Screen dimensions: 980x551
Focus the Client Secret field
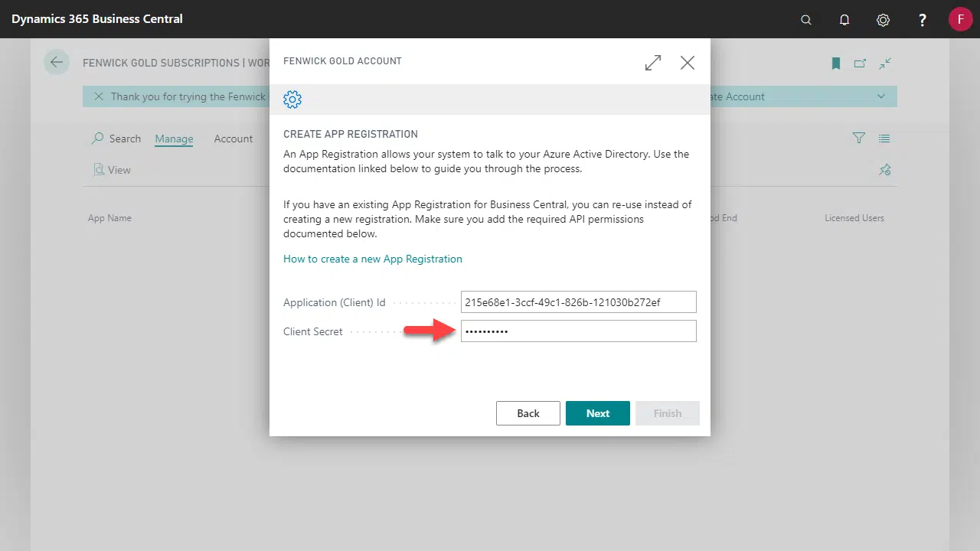[579, 331]
